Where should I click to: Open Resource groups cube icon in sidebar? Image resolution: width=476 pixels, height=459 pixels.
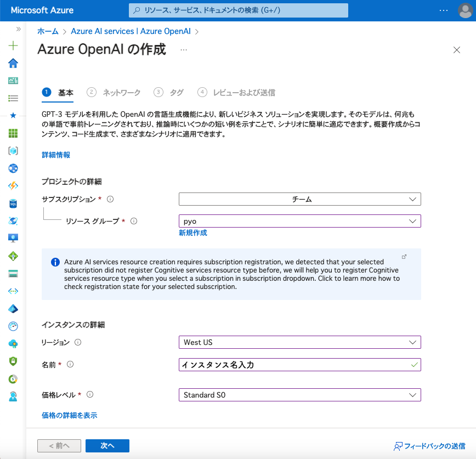pos(13,151)
